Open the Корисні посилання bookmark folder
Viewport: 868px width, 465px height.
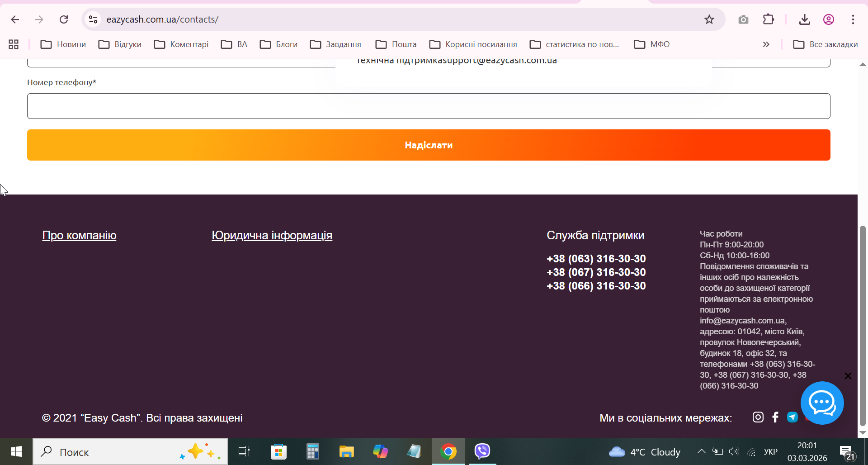pyautogui.click(x=473, y=44)
